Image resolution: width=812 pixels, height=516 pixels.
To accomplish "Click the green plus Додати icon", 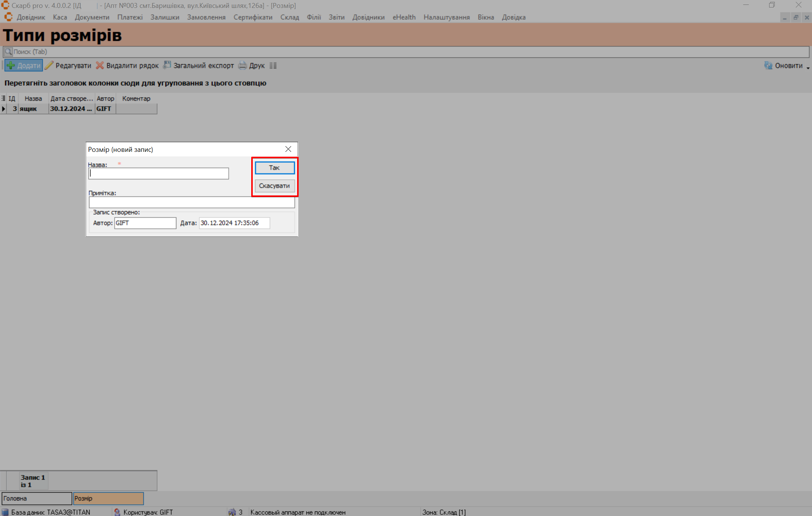I will [11, 65].
